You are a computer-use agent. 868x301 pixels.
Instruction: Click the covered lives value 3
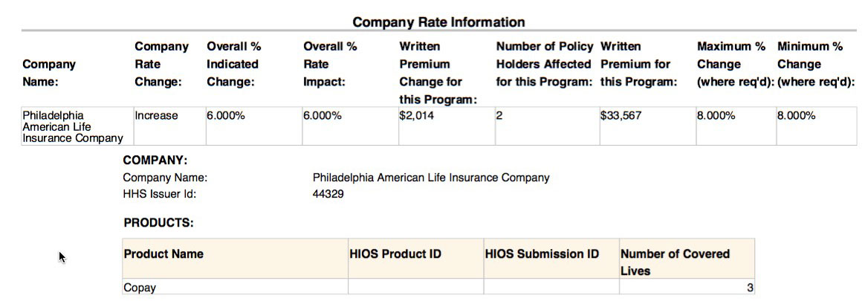tap(750, 288)
